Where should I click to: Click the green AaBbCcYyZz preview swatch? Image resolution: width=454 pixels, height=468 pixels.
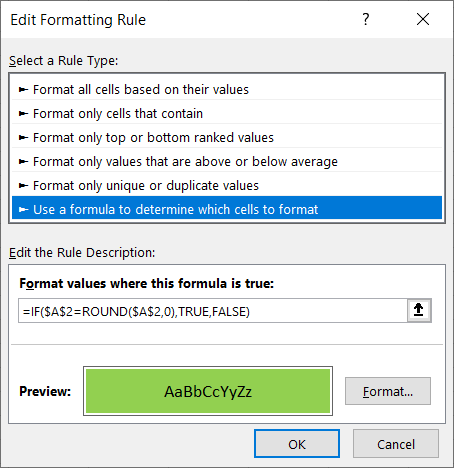click(x=208, y=391)
